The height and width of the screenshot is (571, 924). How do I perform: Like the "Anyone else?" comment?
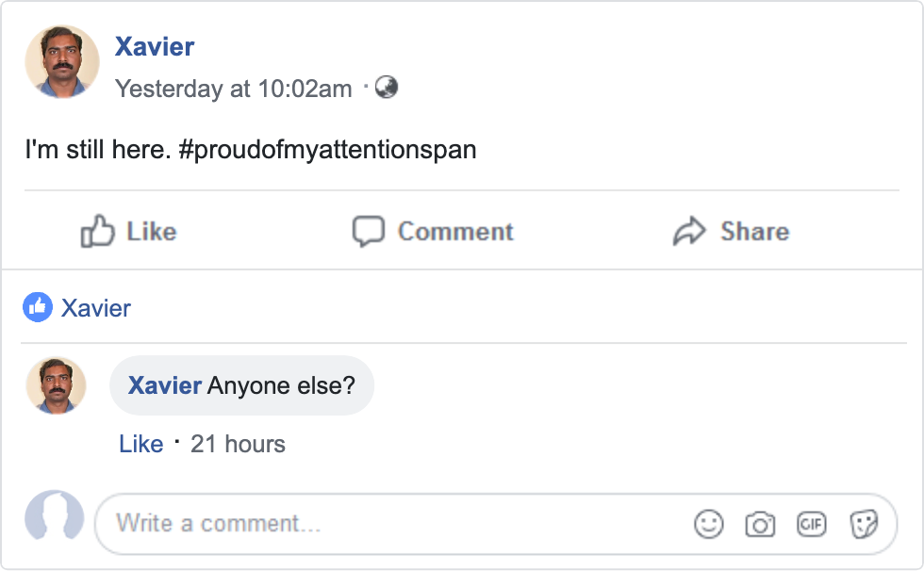click(x=141, y=444)
